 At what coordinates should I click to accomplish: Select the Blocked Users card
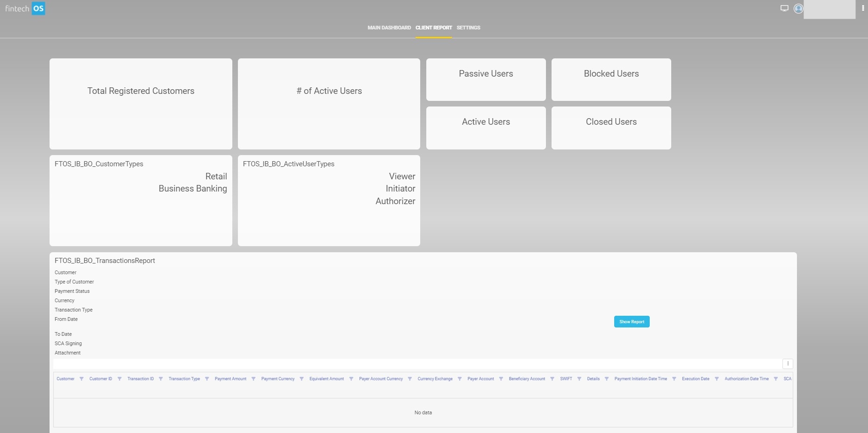pos(611,79)
